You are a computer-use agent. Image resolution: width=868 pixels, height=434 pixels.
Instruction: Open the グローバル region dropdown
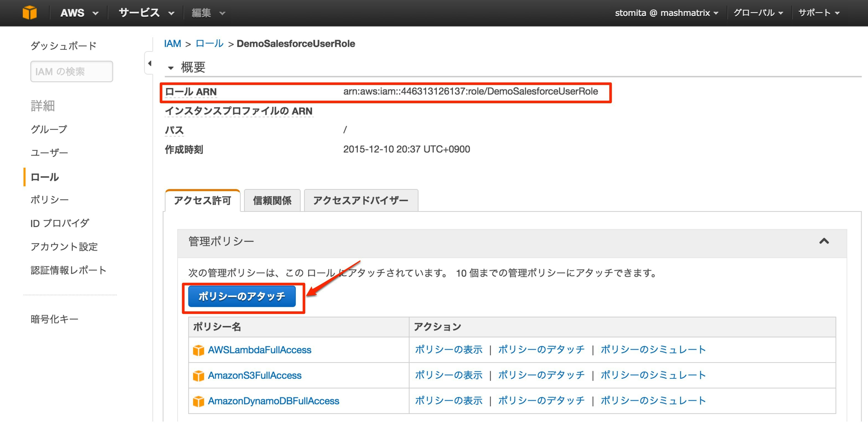point(758,13)
